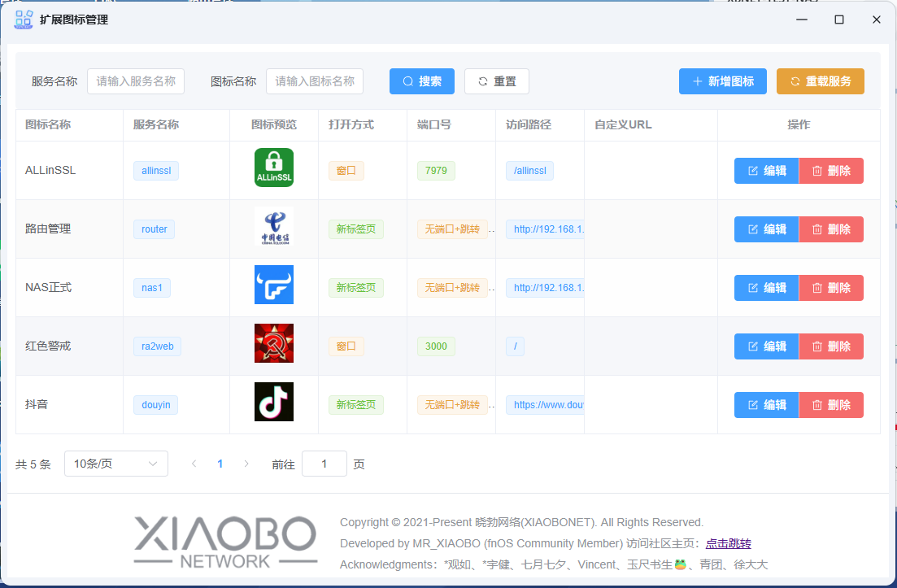
Task: Focus the 前往 page jump input
Action: 324,464
